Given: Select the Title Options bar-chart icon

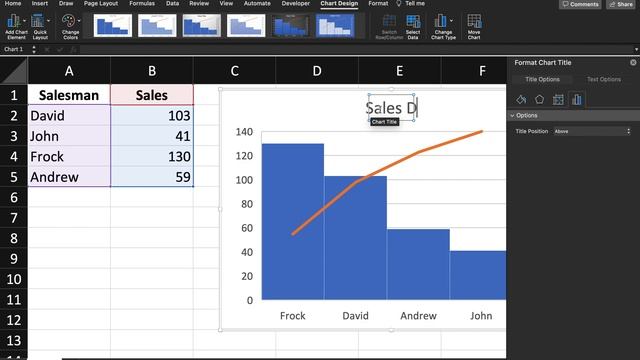Looking at the screenshot, I should (x=576, y=99).
